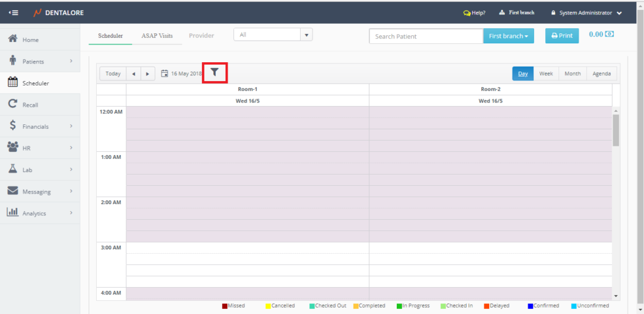The height and width of the screenshot is (314, 644).
Task: Click the Recall refresh icon in sidebar
Action: click(12, 104)
